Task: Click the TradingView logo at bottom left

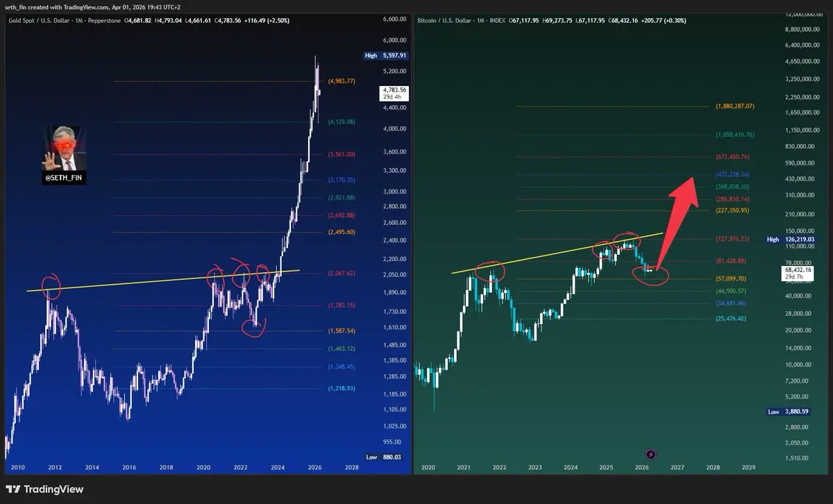Action: [45, 489]
